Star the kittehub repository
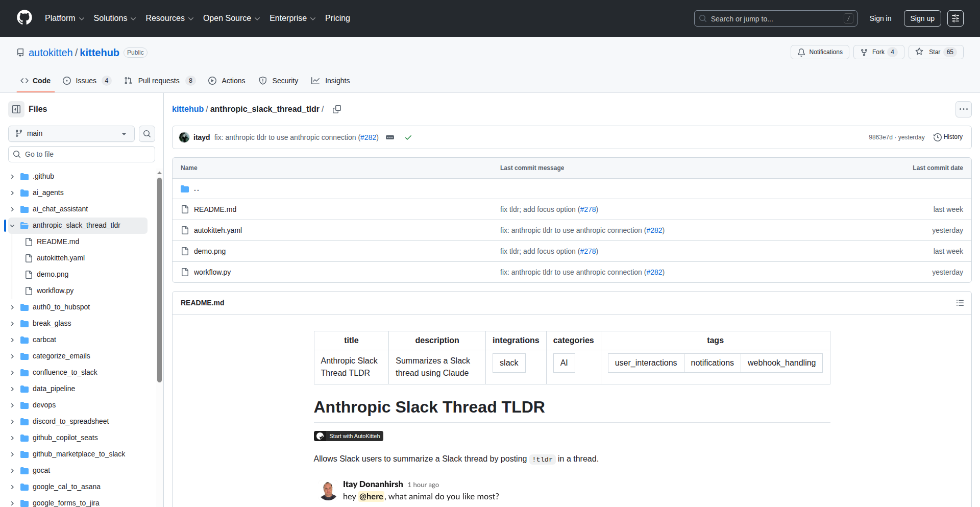 click(x=935, y=52)
